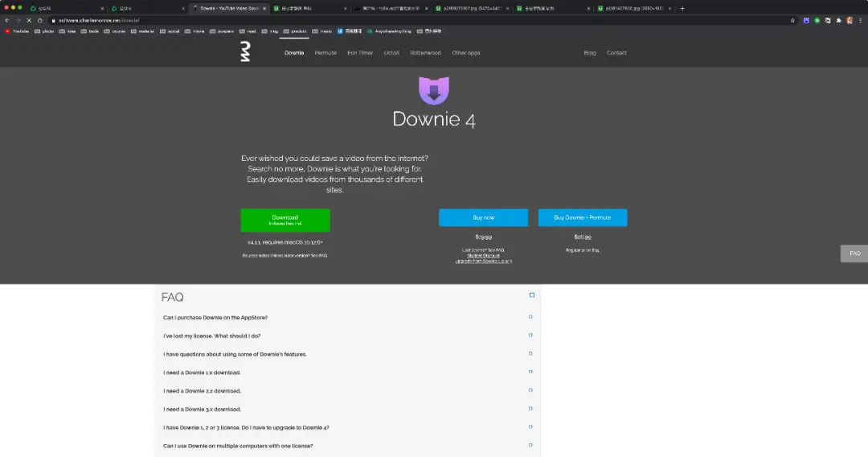Click the purple Downie app icon
Image resolution: width=868 pixels, height=457 pixels.
click(433, 91)
